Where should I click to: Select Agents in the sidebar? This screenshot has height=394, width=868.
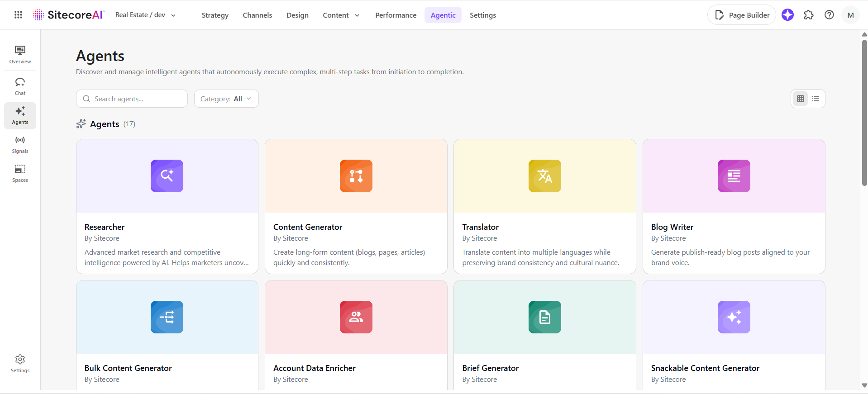[20, 115]
